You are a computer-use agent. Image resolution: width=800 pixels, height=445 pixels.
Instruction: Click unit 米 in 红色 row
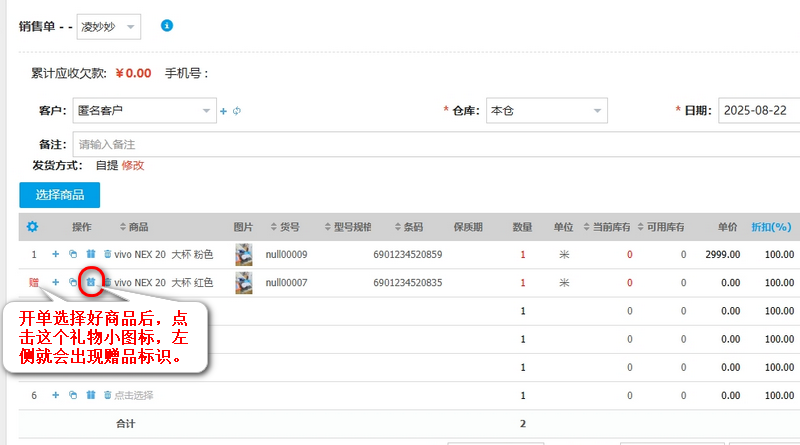pyautogui.click(x=564, y=282)
